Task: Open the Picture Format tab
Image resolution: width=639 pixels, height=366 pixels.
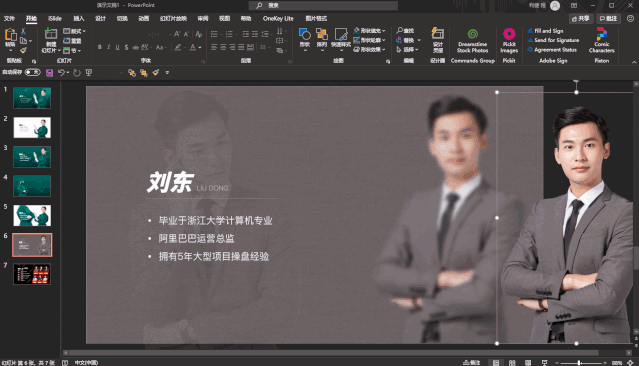Action: pos(316,18)
